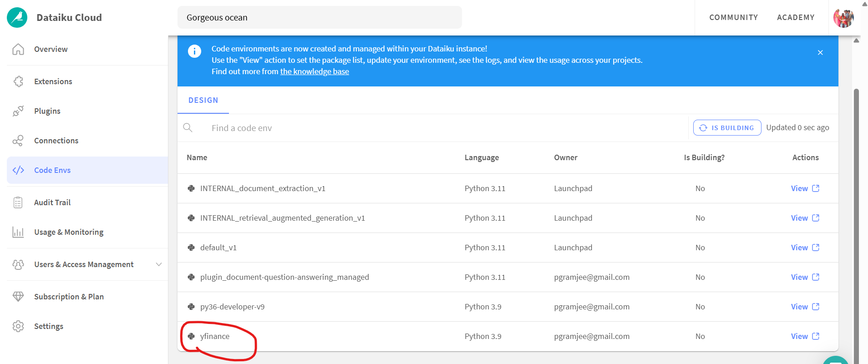This screenshot has height=364, width=868.
Task: Select the yfinance environment name
Action: [215, 336]
